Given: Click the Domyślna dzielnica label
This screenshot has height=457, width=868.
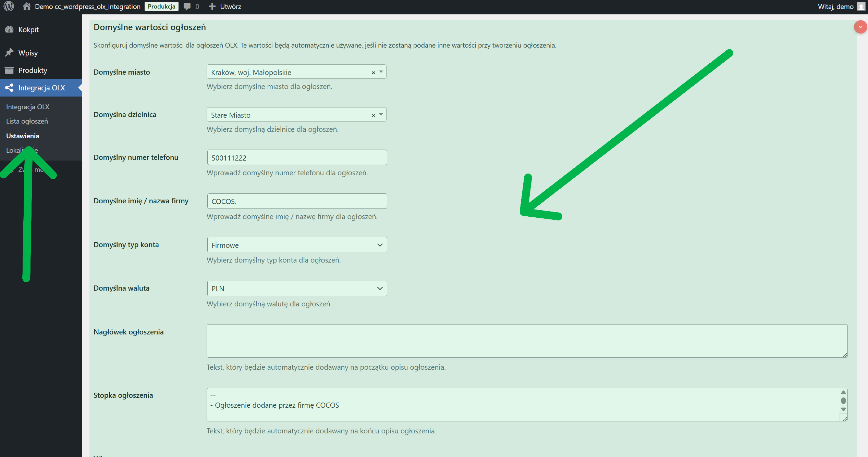Looking at the screenshot, I should (x=125, y=115).
